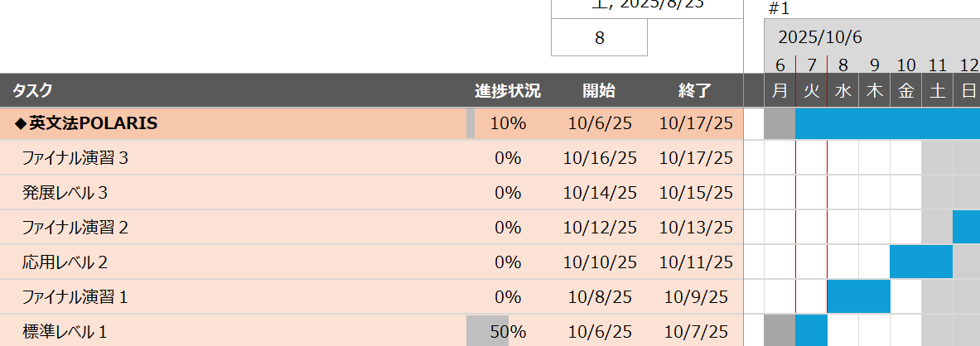Click the 進捗状況 column header
The width and height of the screenshot is (980, 346).
[507, 91]
